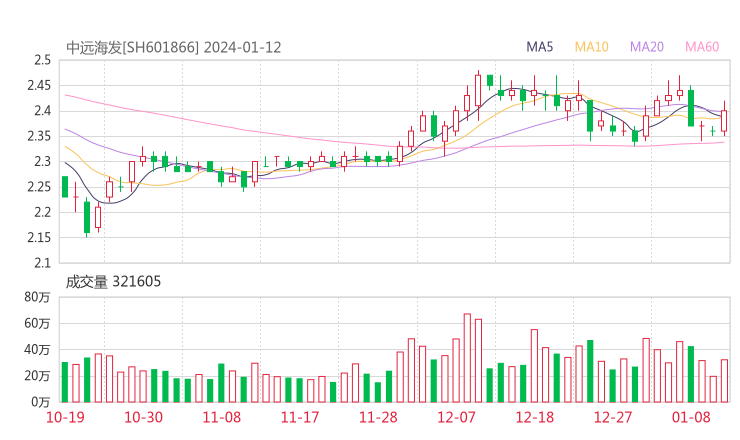The width and height of the screenshot is (740, 440).
Task: Click the 10-19 date axis label
Action: pos(65,417)
